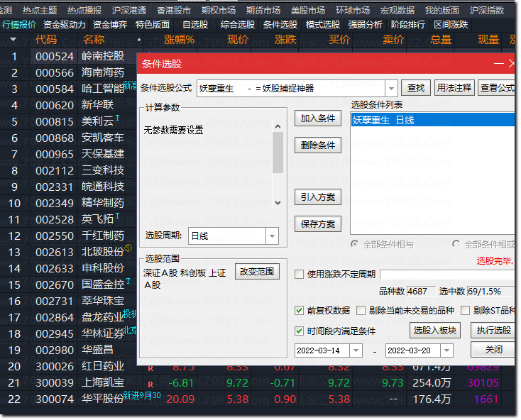The height and width of the screenshot is (420, 521).
Task: Open the 热点主题 menu
Action: pyautogui.click(x=40, y=11)
